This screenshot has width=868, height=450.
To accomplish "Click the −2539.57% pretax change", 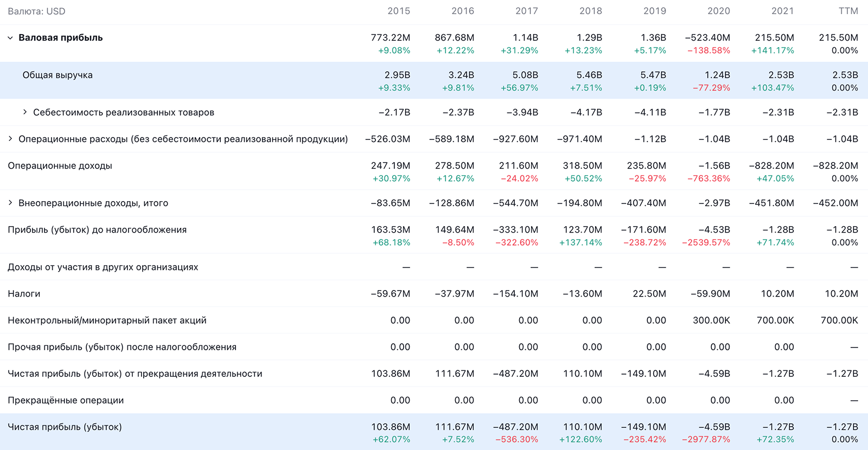I will coord(706,243).
